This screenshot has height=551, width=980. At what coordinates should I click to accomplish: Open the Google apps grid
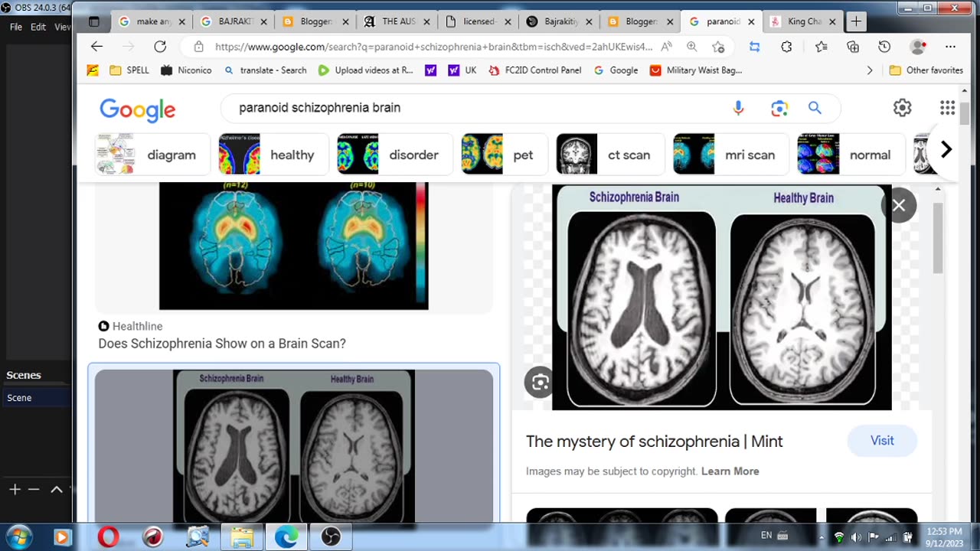[947, 108]
